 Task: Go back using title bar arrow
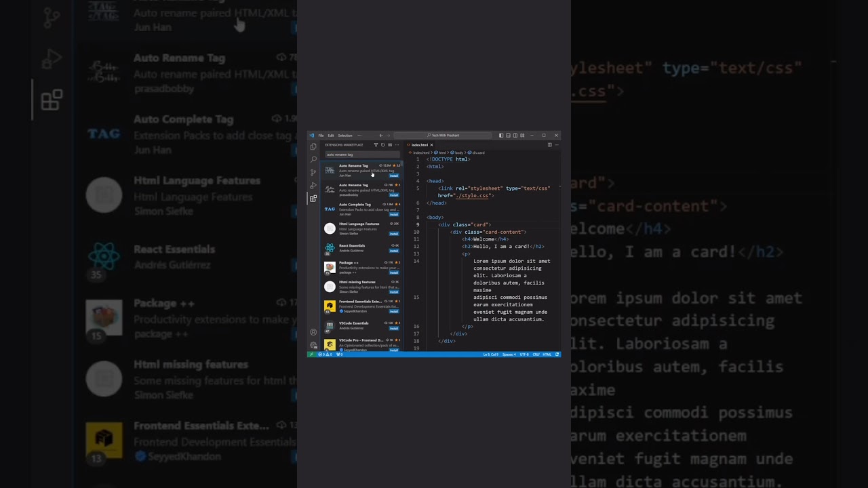point(381,136)
